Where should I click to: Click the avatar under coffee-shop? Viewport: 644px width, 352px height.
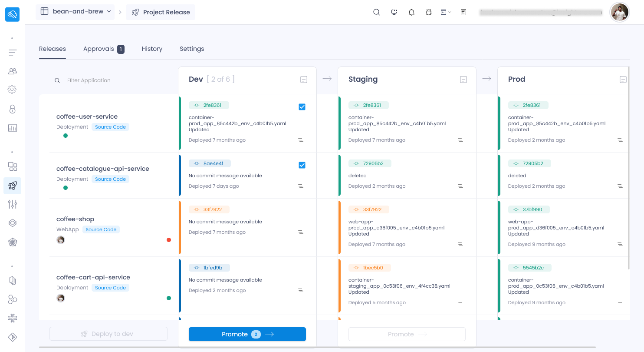point(61,240)
